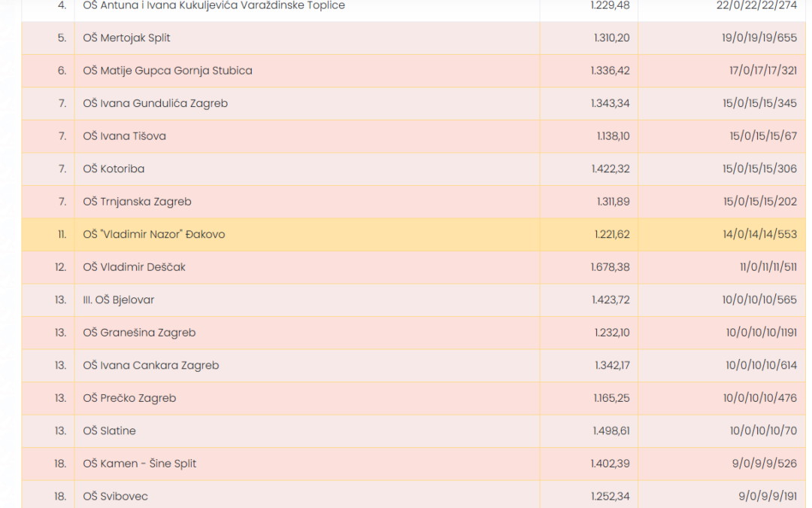Select OŠ Granešina Zagreb in the list
The width and height of the screenshot is (812, 508).
(139, 333)
